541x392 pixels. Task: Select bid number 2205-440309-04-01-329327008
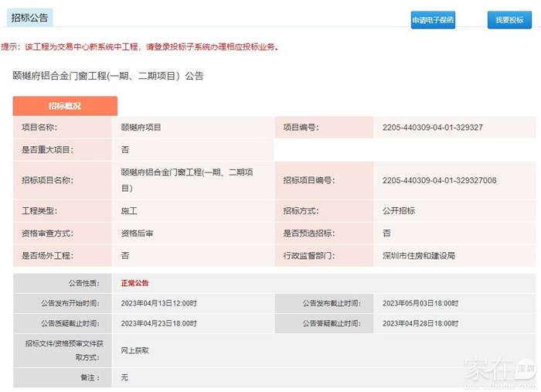pos(439,180)
